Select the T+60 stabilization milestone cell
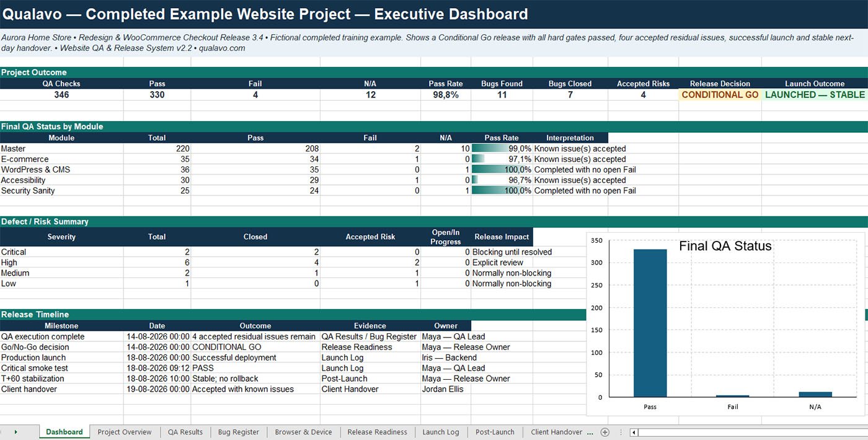This screenshot has width=868, height=440. click(x=61, y=379)
